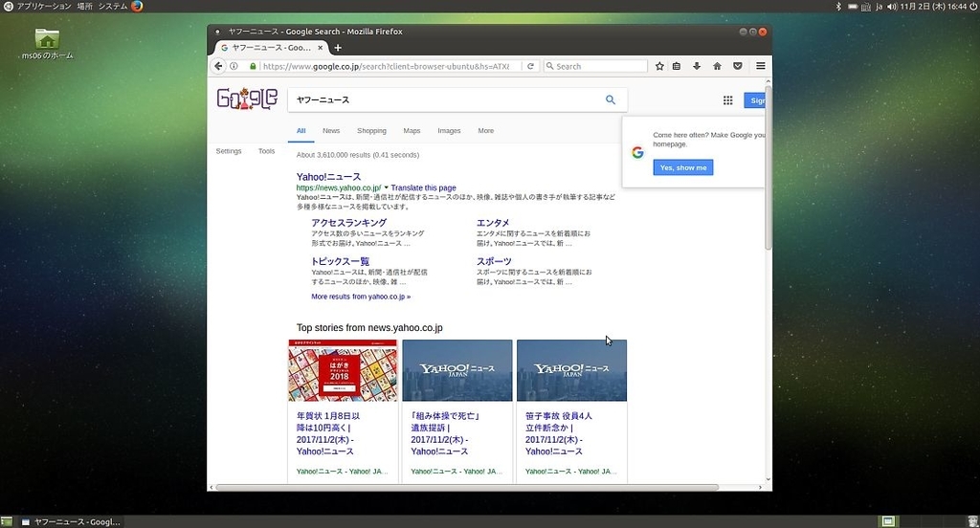Bookmark this page with the star icon
Image resolution: width=980 pixels, height=528 pixels.
[659, 66]
